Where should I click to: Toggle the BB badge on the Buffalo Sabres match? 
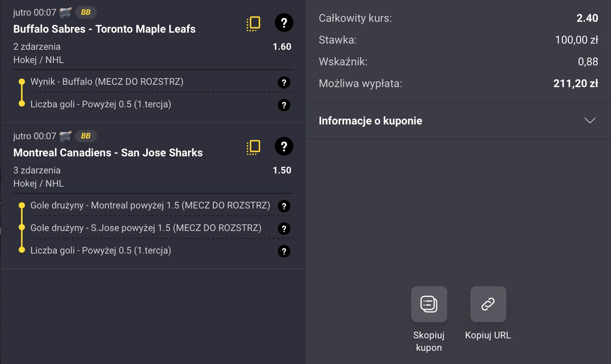pyautogui.click(x=86, y=12)
